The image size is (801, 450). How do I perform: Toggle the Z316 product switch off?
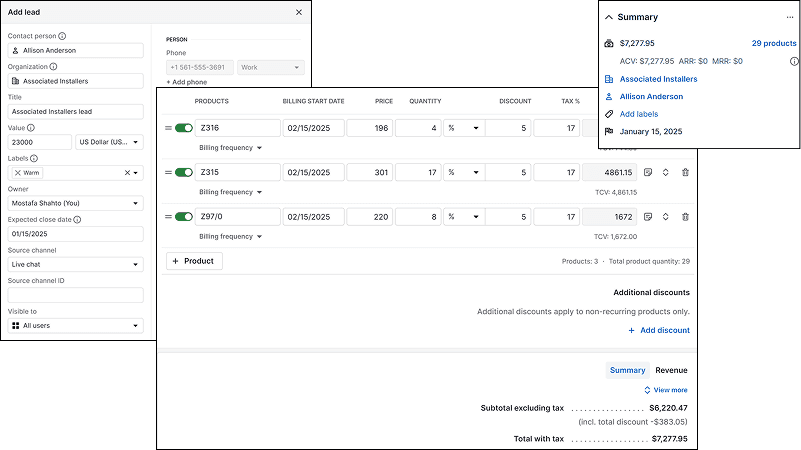(183, 128)
